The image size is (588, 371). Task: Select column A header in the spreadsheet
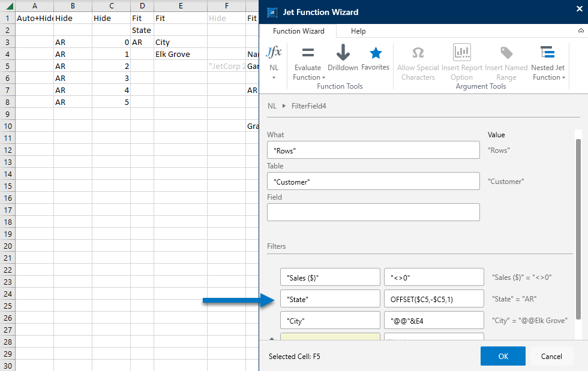click(x=35, y=6)
